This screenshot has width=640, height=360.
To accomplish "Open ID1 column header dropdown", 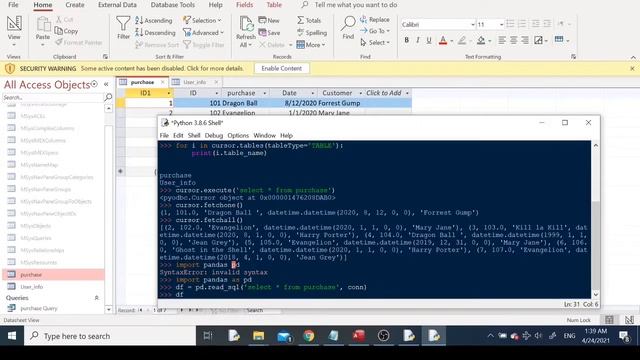I will coord(169,93).
